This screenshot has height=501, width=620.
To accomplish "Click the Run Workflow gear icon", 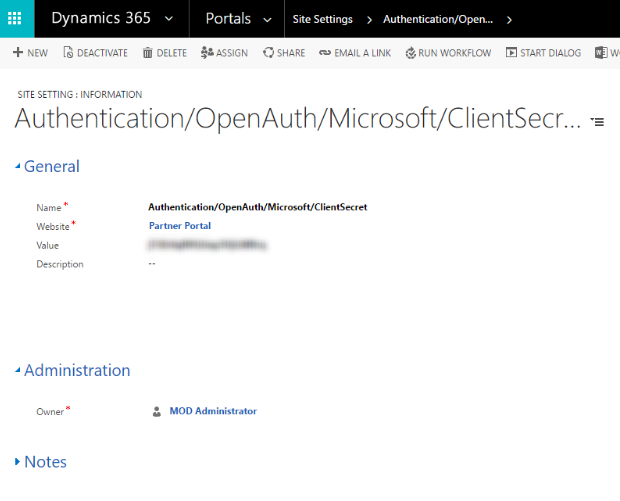I will 410,53.
